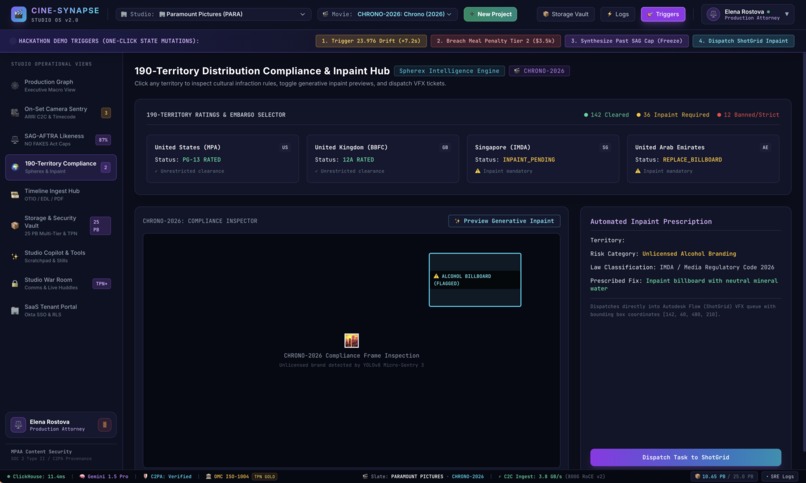Click the 10.45 PB storage usage indicator
Image resolution: width=806 pixels, height=483 pixels.
(725, 476)
